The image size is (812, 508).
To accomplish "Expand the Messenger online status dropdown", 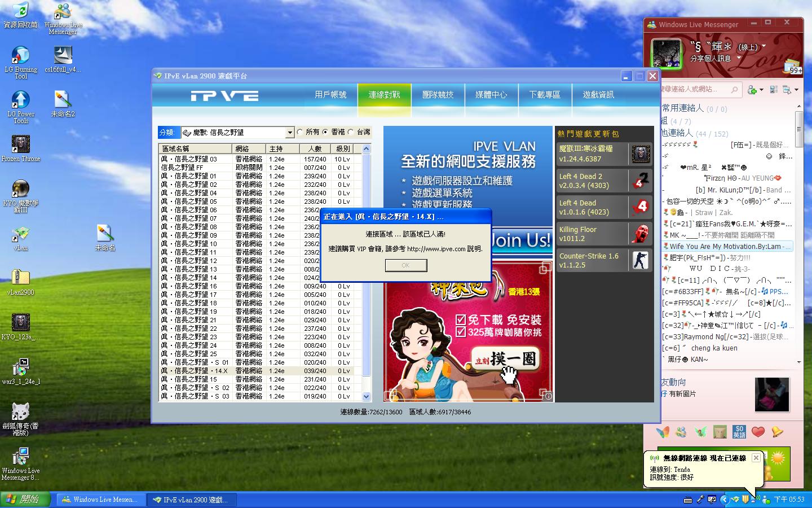I will pyautogui.click(x=764, y=46).
